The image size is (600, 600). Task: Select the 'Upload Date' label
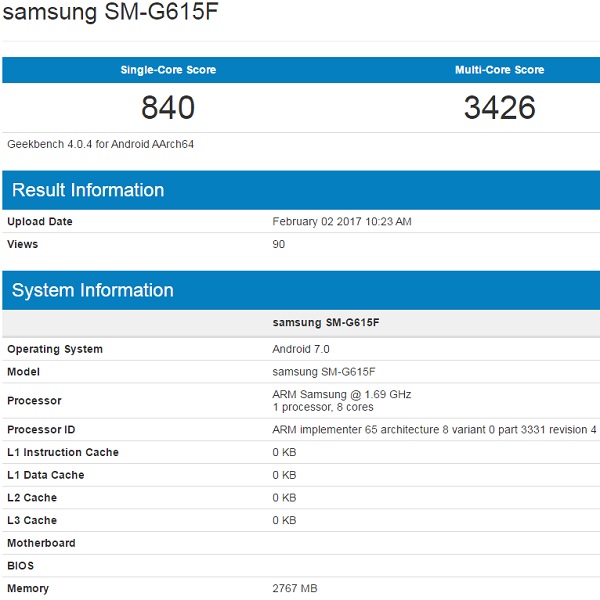coord(40,222)
